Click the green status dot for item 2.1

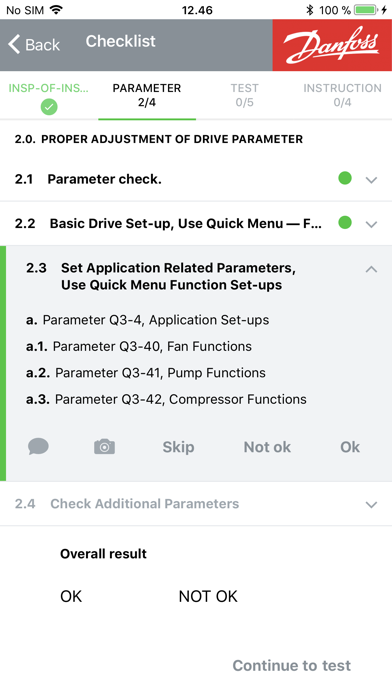(345, 178)
